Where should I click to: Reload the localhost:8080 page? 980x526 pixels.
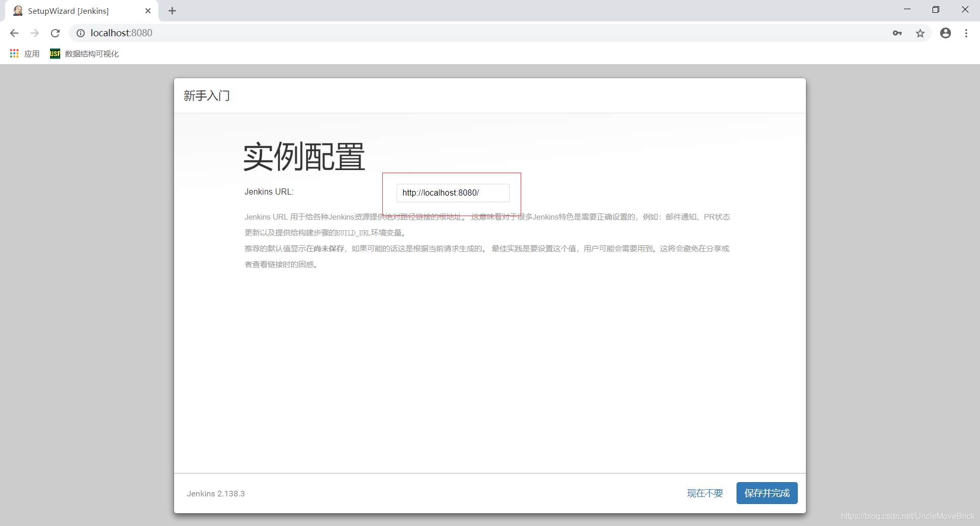coord(55,33)
